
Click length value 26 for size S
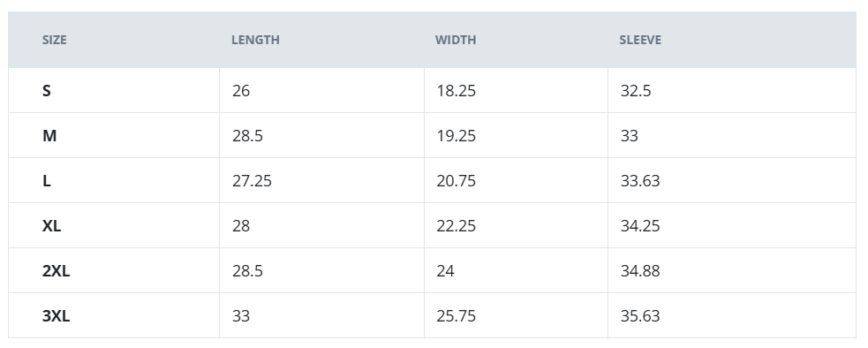click(241, 91)
